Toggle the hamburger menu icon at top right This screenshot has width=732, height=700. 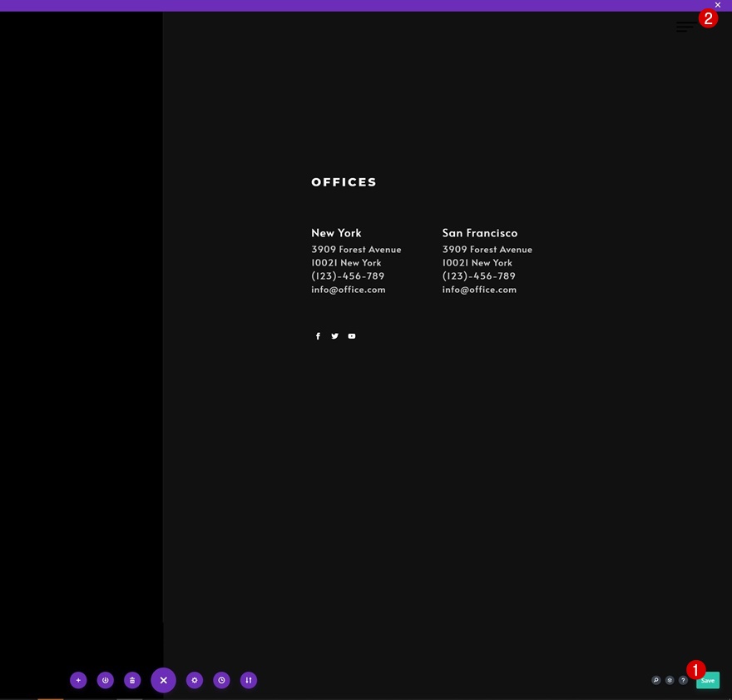685,27
